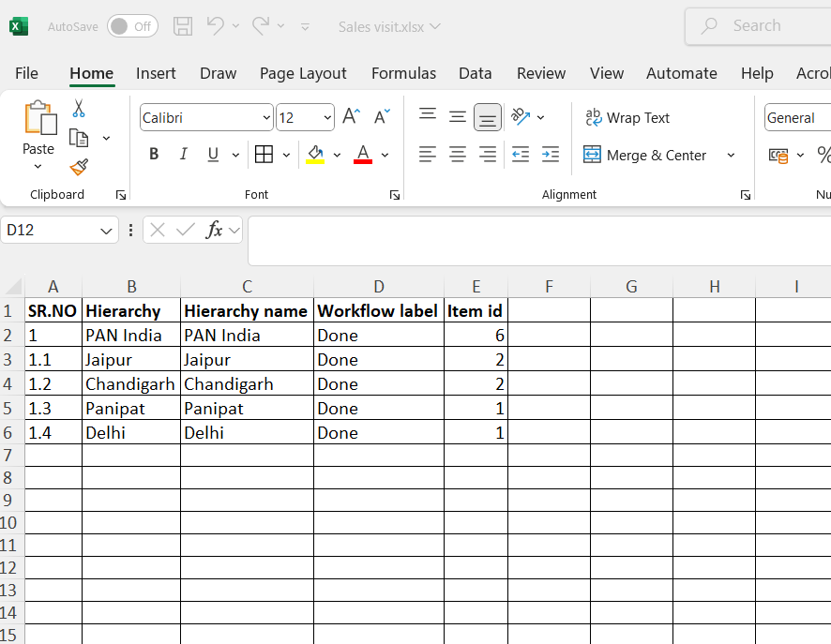Click the Insert Function fx icon

tap(214, 230)
